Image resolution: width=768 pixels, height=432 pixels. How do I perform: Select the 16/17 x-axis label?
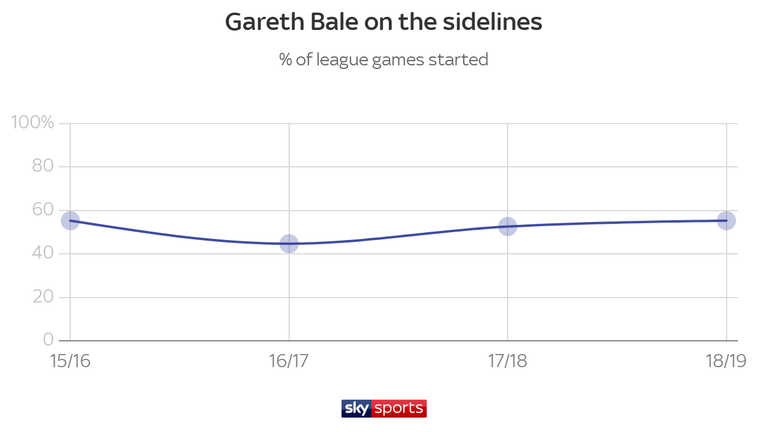pyautogui.click(x=289, y=361)
